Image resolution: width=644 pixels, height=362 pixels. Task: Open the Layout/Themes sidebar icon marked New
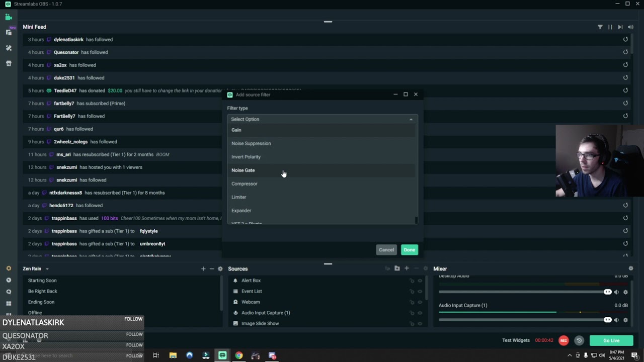click(x=9, y=32)
